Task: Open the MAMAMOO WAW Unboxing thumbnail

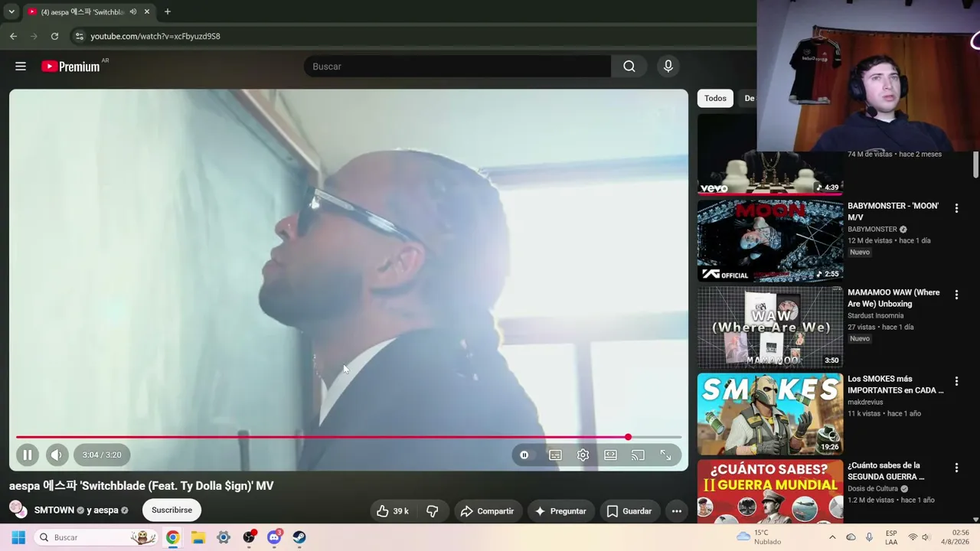Action: (x=770, y=327)
